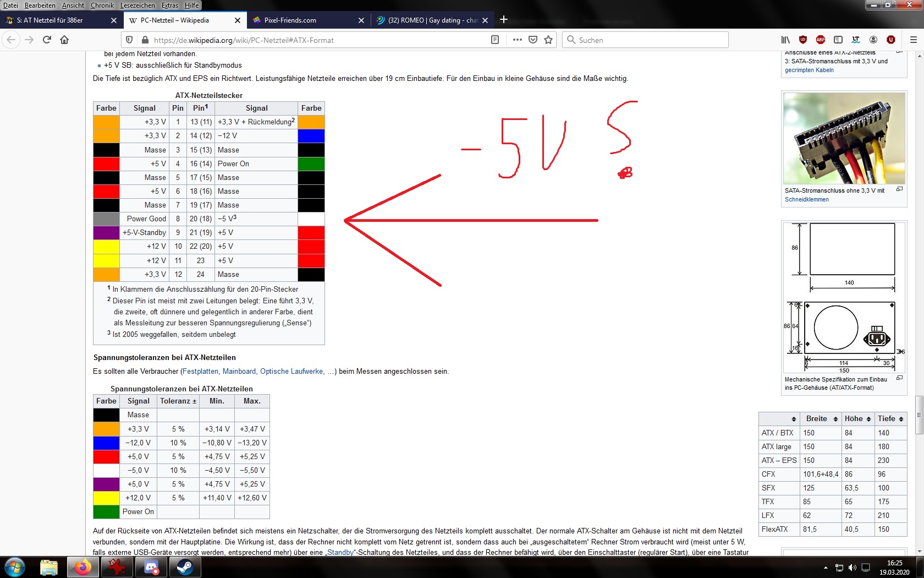Save the page to Pocket
Screen dimensions: 924x578
532,40
